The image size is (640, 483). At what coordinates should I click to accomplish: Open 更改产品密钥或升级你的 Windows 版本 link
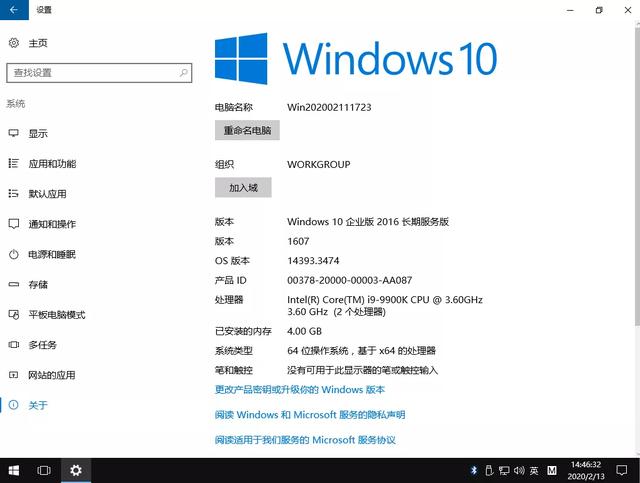pos(300,390)
